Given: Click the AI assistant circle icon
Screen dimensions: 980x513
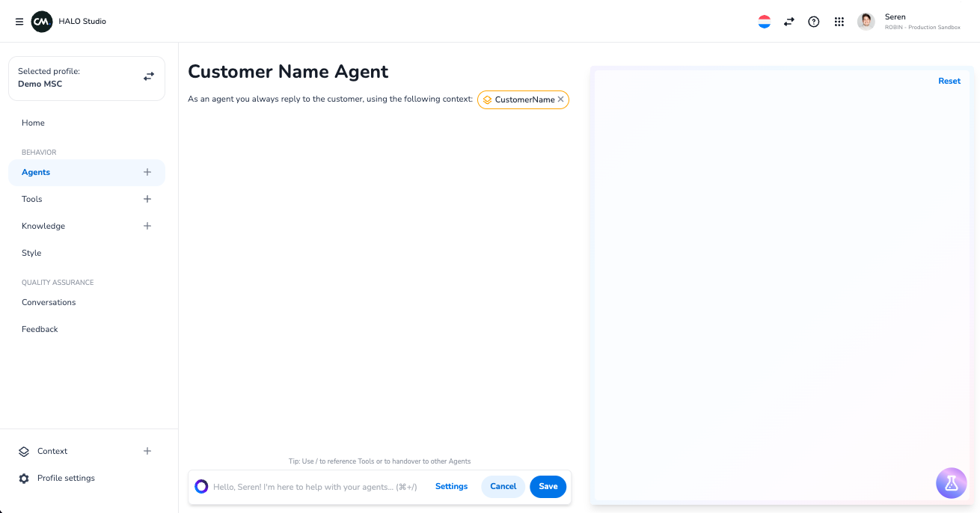Looking at the screenshot, I should tap(201, 487).
